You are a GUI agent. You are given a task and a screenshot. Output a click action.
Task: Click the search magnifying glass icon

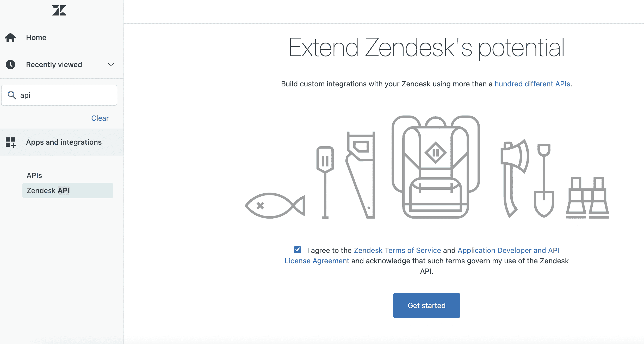tap(12, 95)
